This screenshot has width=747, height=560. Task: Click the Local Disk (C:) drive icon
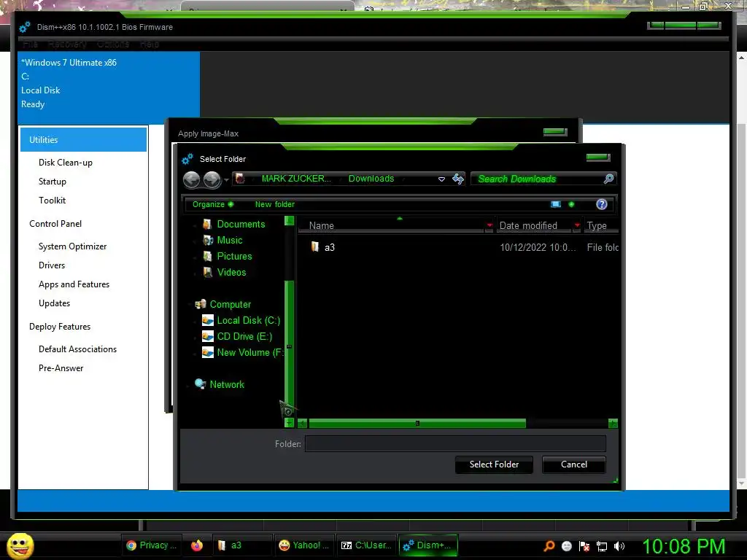point(208,321)
